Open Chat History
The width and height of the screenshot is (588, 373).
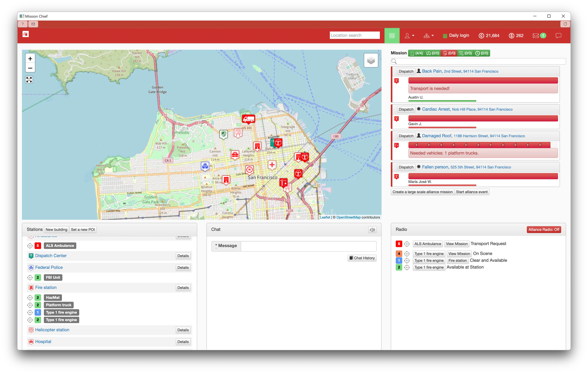[x=362, y=258]
